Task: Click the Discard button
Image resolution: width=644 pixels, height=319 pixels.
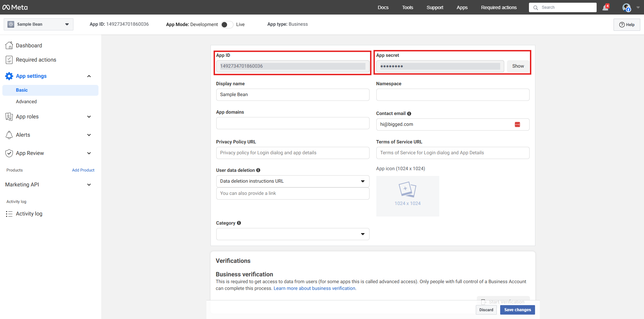Action: coord(486,310)
